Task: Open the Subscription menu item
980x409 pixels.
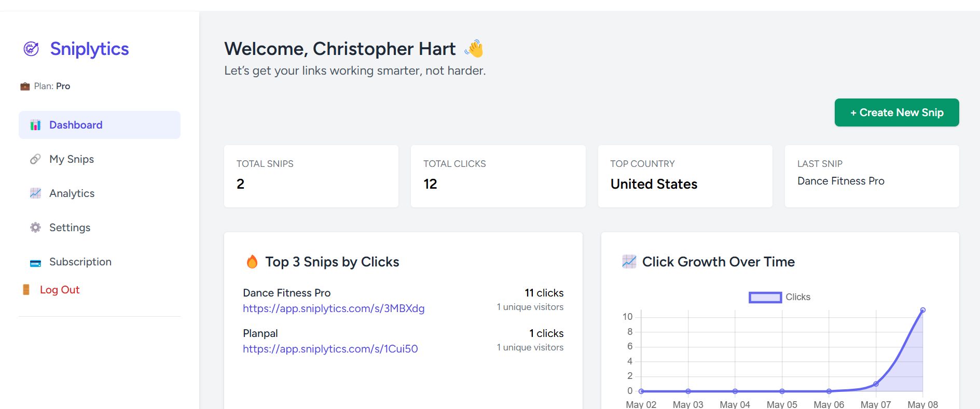Action: click(80, 262)
